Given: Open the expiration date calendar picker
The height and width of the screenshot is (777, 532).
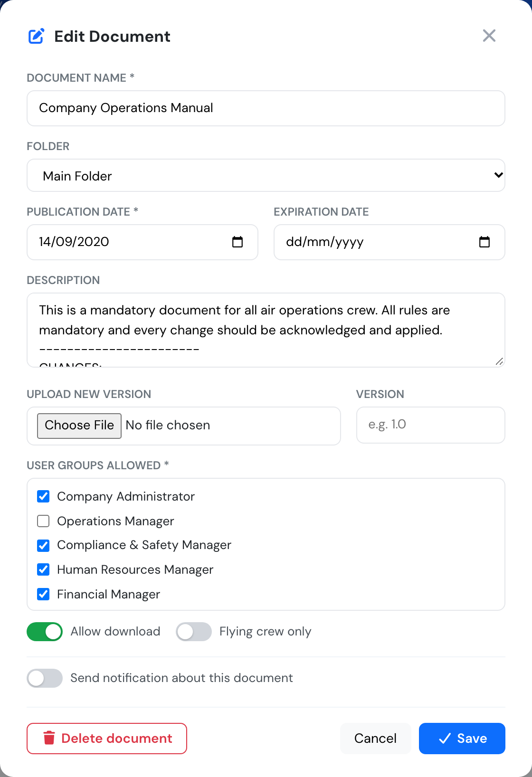Looking at the screenshot, I should (484, 242).
